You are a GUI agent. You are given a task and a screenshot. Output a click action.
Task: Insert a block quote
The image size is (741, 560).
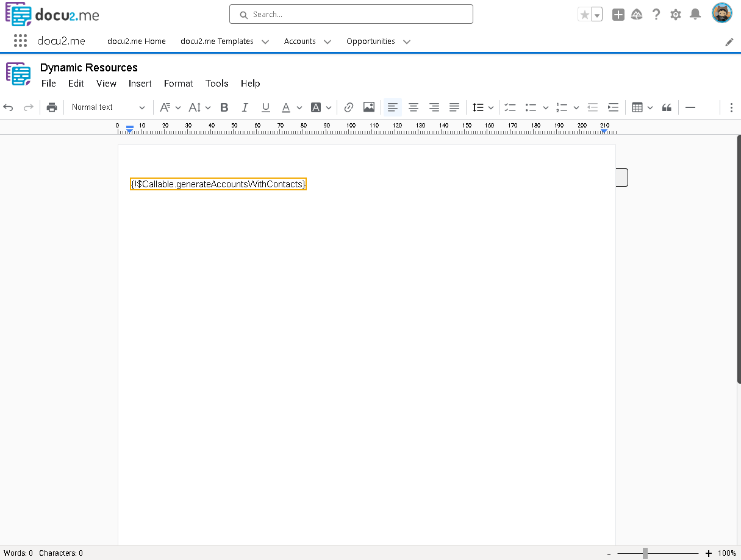[667, 107]
